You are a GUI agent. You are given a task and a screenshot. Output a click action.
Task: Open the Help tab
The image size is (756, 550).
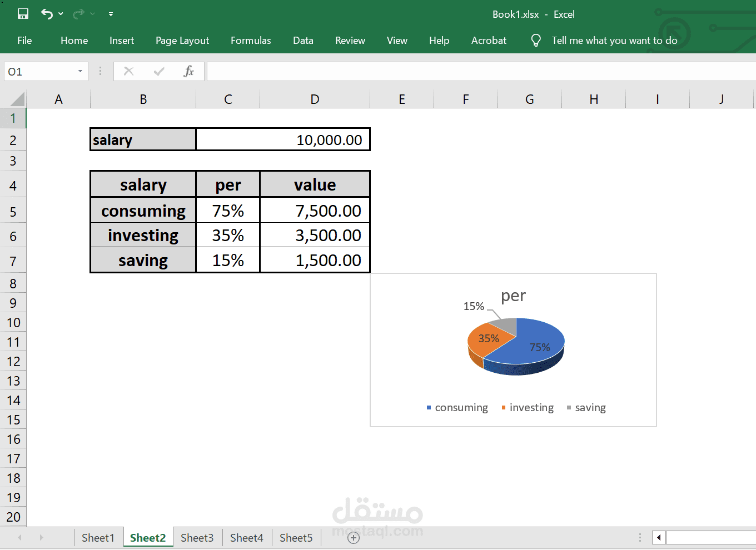pyautogui.click(x=439, y=41)
